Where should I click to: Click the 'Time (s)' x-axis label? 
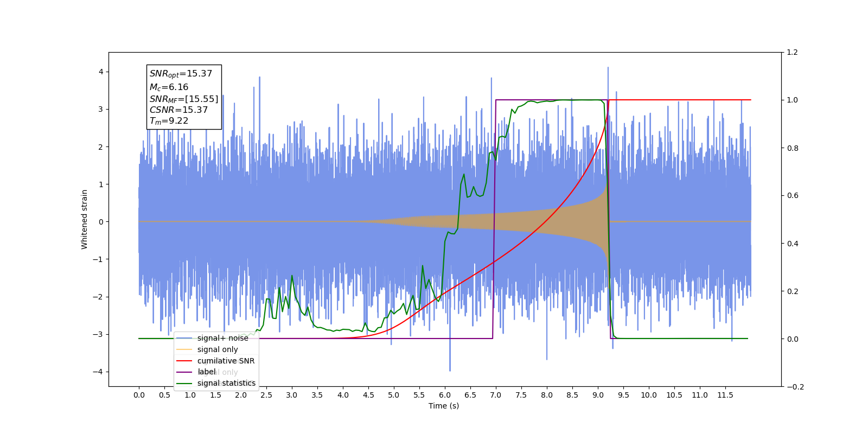[x=444, y=406]
